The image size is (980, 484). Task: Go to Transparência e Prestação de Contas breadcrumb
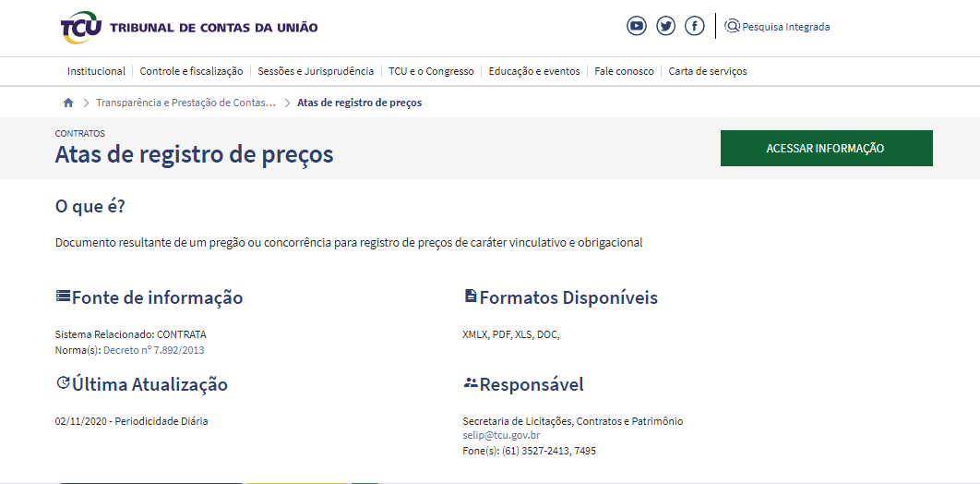pos(185,103)
